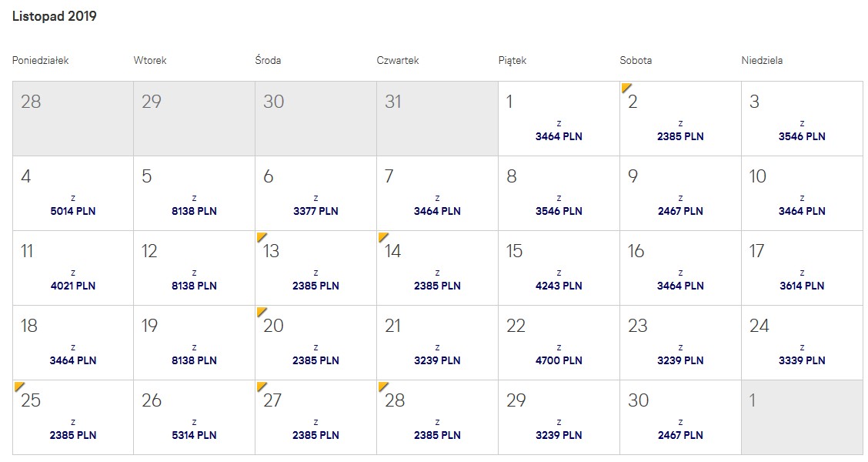
Task: Choose November 17 at 3614 PLN
Action: pos(802,268)
